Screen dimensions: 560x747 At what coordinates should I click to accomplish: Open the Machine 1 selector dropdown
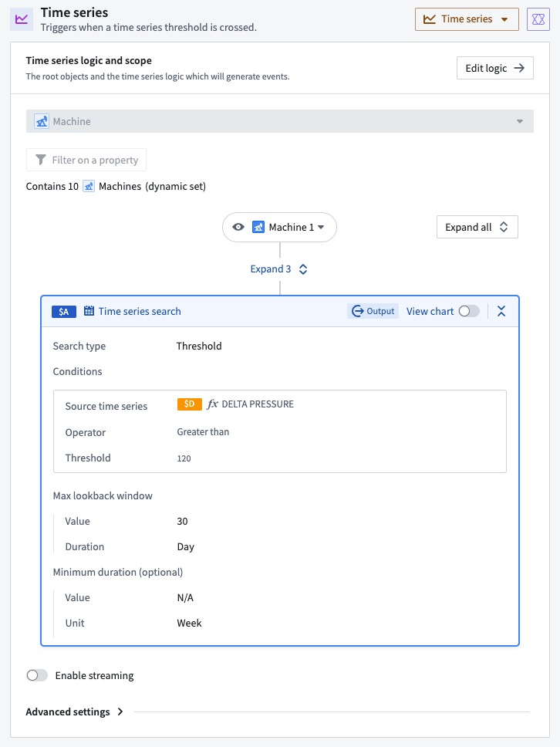[x=279, y=227]
